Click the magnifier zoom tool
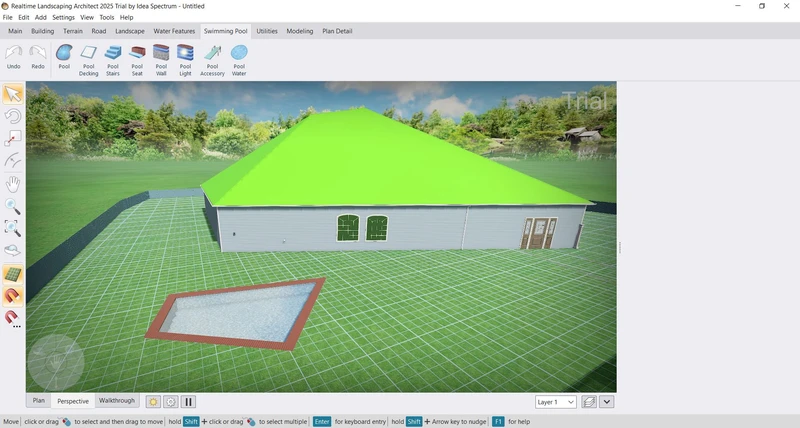 13,206
